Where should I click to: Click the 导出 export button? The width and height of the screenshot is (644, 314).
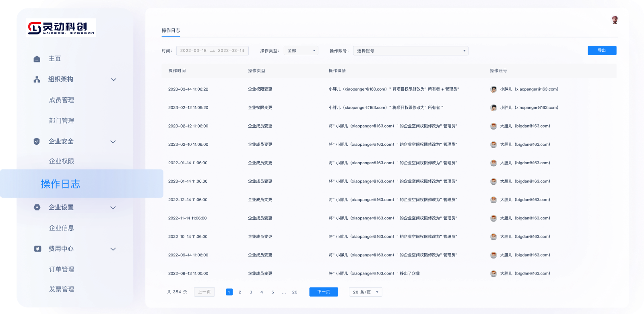tap(602, 50)
